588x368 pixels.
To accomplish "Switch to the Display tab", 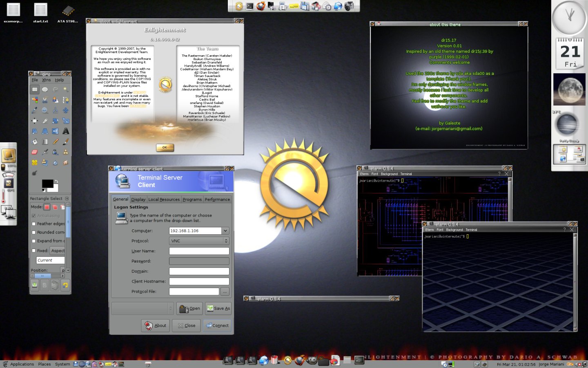I will click(x=138, y=200).
